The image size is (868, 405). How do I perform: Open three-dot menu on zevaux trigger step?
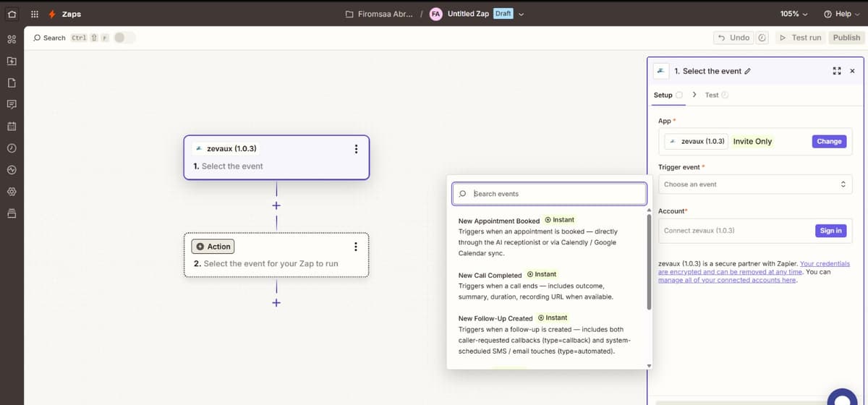pos(355,149)
